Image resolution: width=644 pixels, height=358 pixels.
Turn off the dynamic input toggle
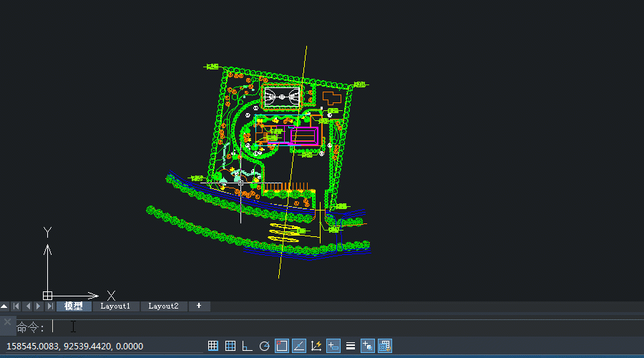tap(333, 346)
